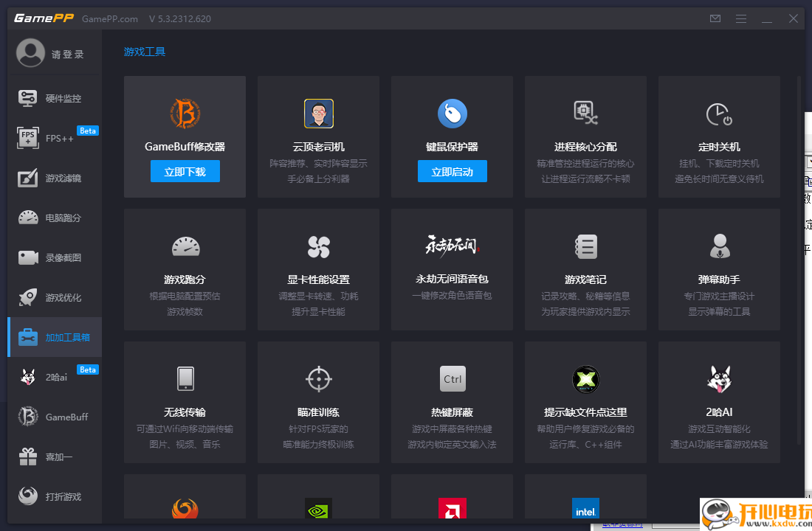Go to 游戏滤镜 game filter page
Screen dimensions: 812x531
pyautogui.click(x=55, y=178)
